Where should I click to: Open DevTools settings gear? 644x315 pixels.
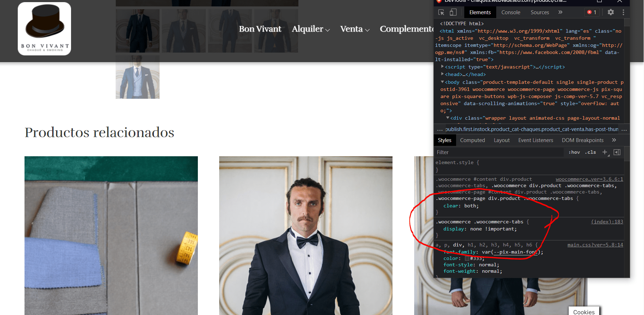611,12
